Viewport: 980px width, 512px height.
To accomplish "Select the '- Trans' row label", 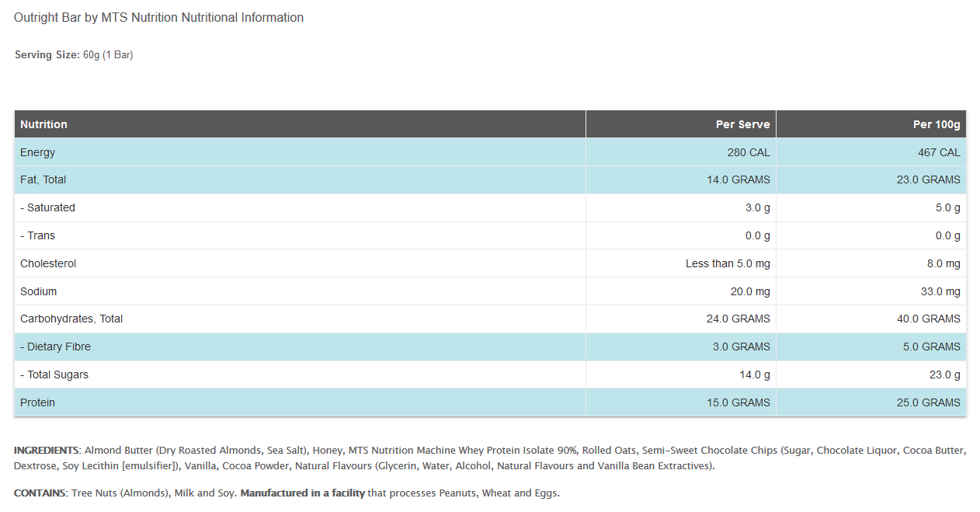I will tap(37, 235).
